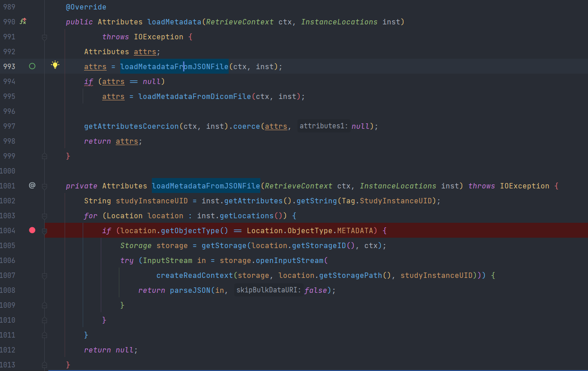Viewport: 588px width, 371px height.
Task: Click the @ annotation gutter icon on line 1001
Action: [32, 185]
